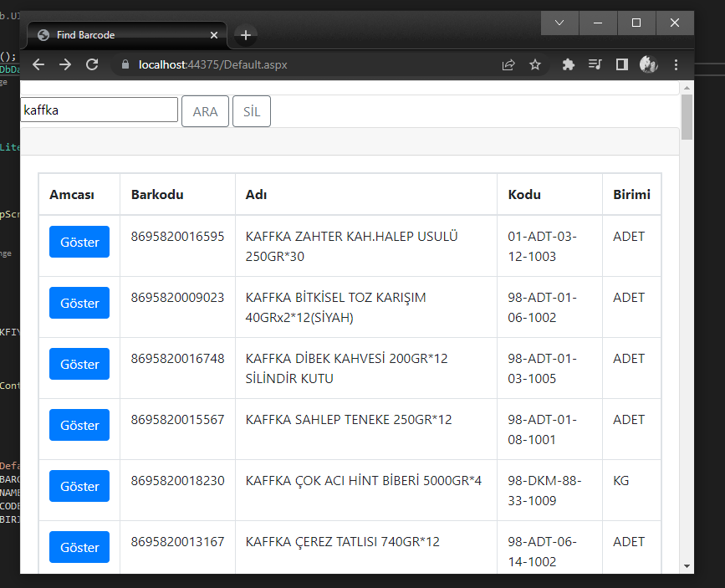
Task: Open the profile avatar menu
Action: point(648,64)
